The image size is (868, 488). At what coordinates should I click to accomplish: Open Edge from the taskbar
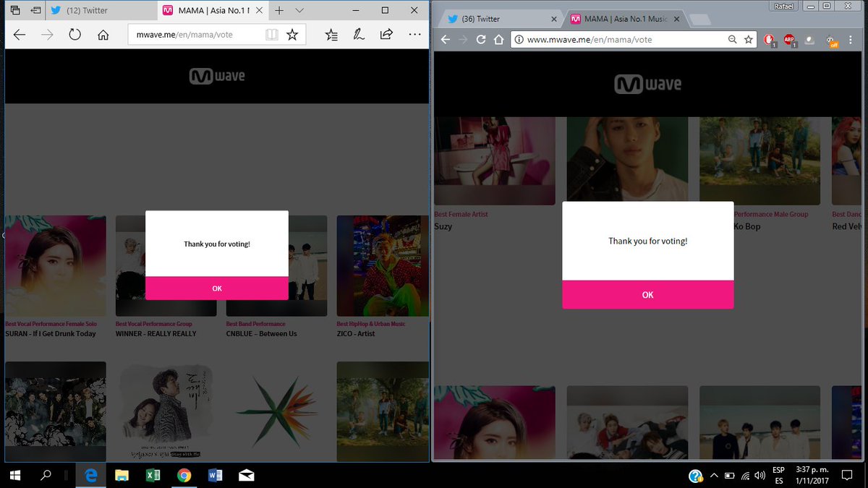(x=91, y=475)
